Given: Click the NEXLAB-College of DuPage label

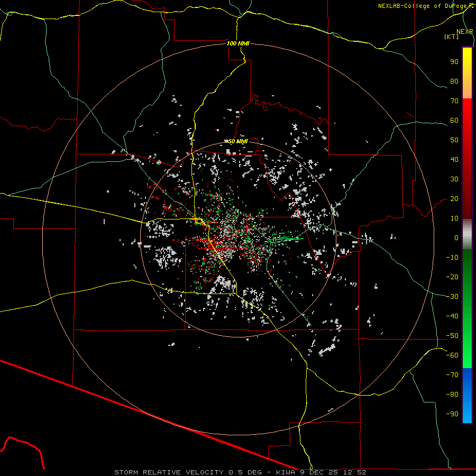Looking at the screenshot, I should tap(426, 6).
